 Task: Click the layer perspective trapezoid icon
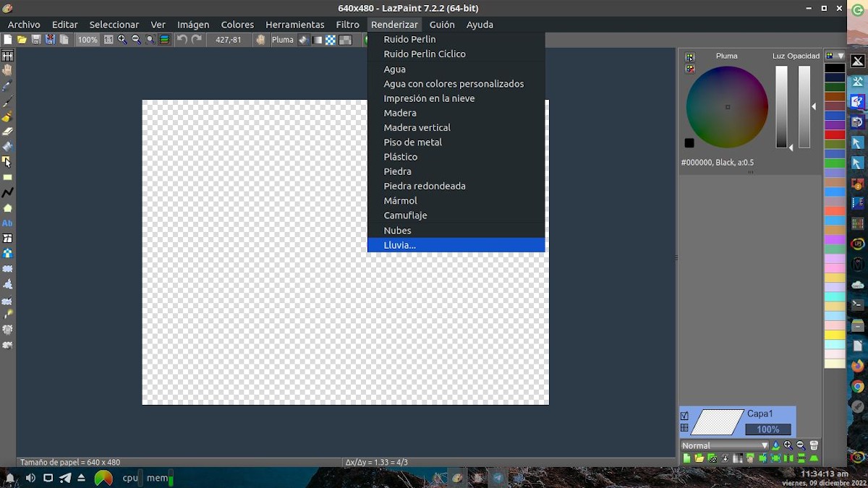click(814, 458)
